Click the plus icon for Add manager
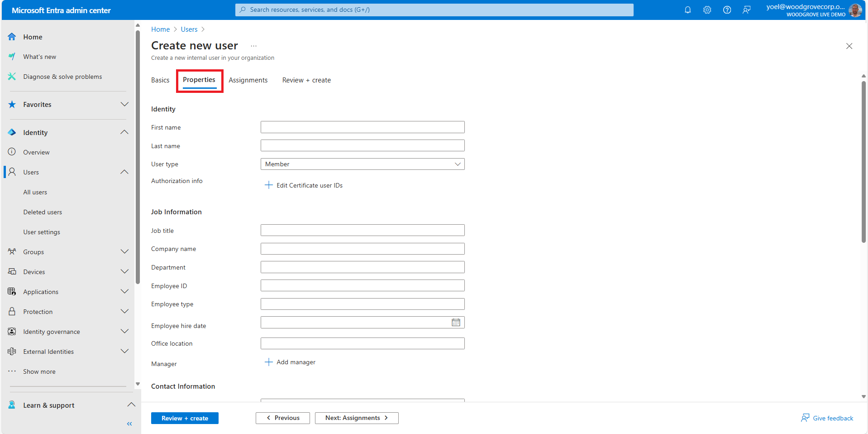 (x=269, y=362)
